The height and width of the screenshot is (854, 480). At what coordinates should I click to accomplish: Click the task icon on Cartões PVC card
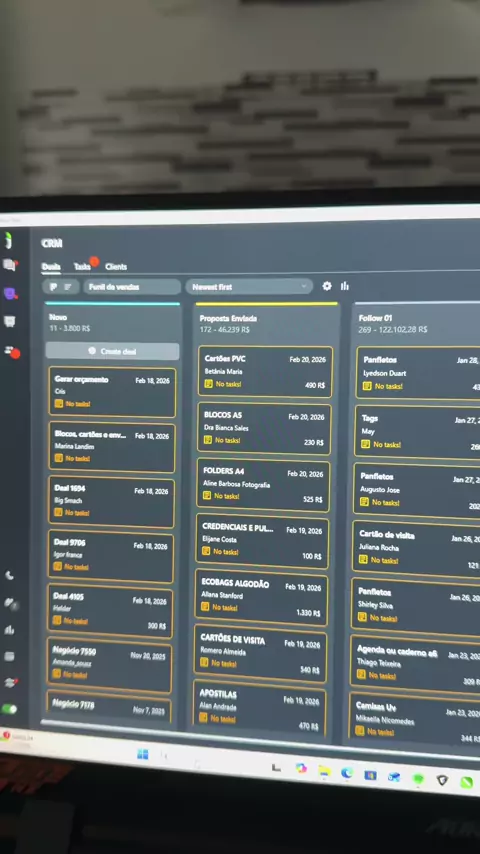[x=208, y=384]
